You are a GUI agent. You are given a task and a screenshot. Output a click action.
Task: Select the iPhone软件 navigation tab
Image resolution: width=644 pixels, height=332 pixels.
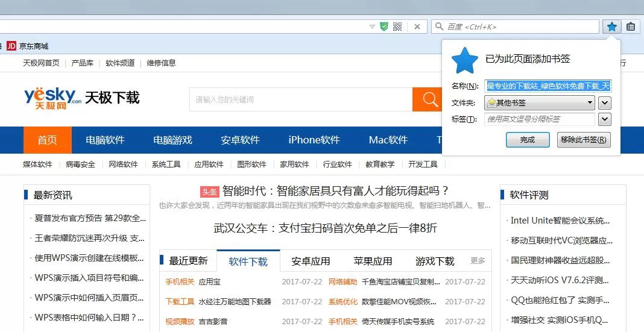pyautogui.click(x=314, y=140)
